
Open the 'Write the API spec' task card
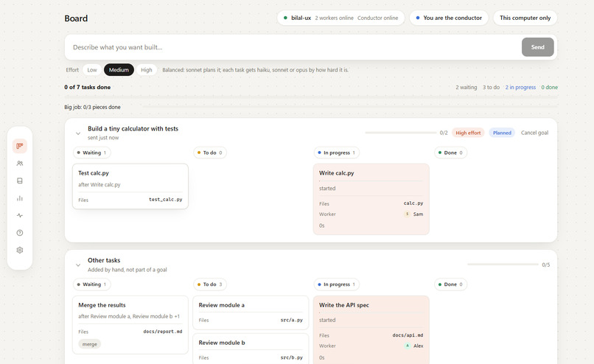pyautogui.click(x=371, y=330)
